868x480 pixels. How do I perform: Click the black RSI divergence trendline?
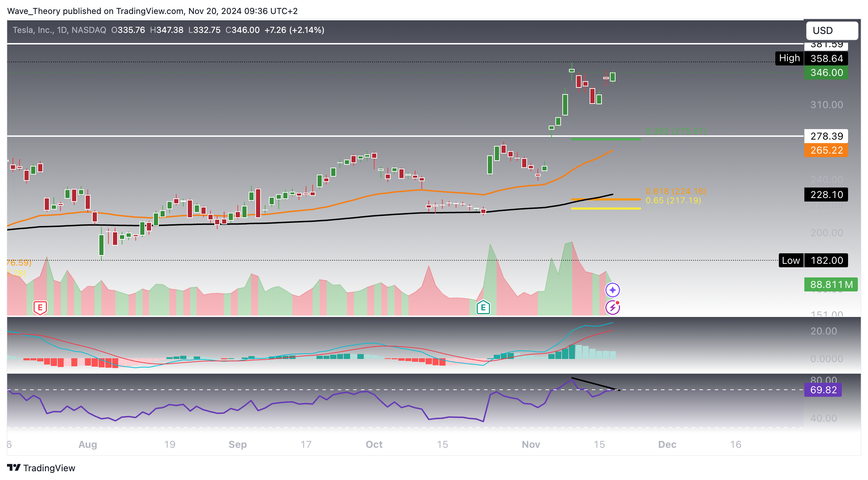coord(595,384)
